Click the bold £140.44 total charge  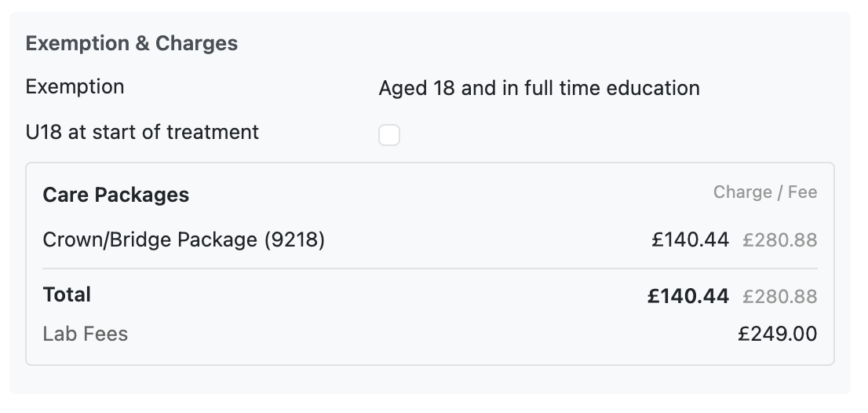tap(687, 296)
